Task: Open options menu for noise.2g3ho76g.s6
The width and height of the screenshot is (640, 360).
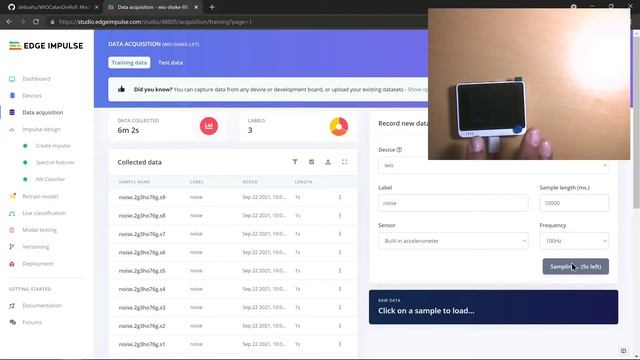Action: pos(340,252)
